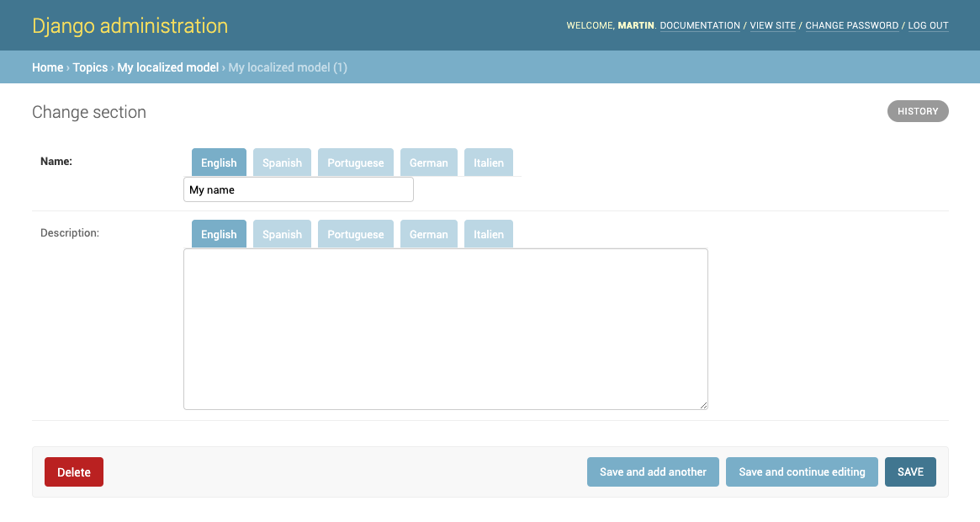Select the Spanish tab for Name field
980x522 pixels.
pos(282,162)
